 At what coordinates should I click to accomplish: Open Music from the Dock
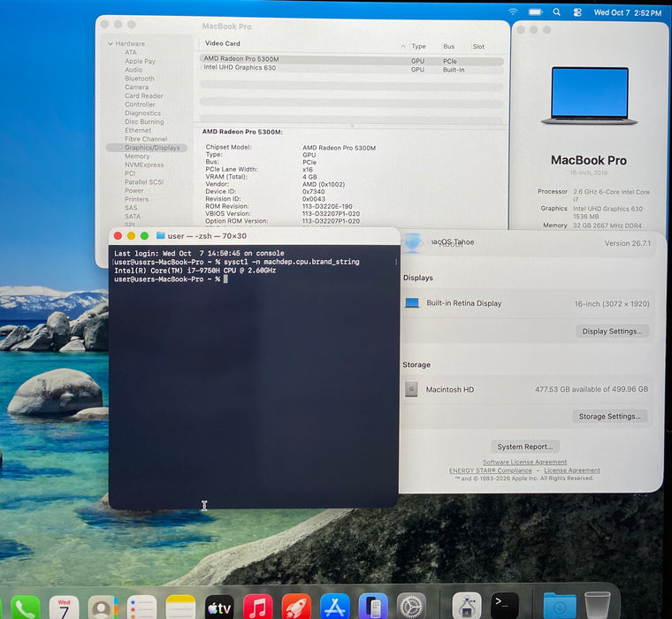(x=257, y=608)
